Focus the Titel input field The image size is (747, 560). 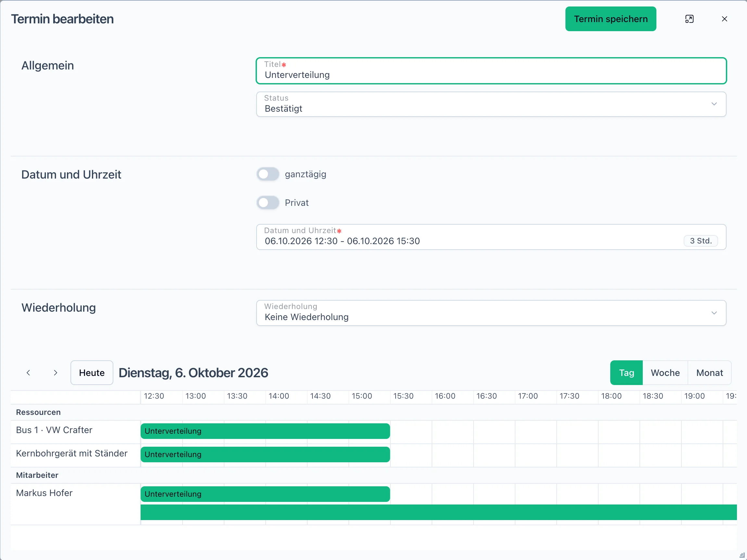point(491,71)
